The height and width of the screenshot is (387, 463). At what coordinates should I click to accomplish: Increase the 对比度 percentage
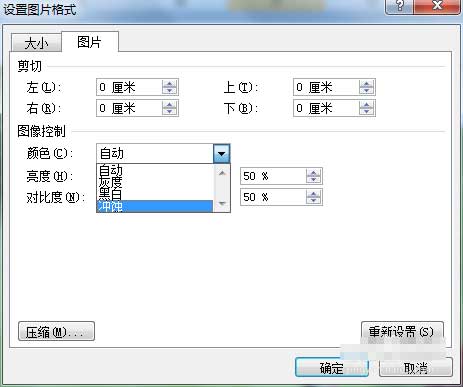tap(314, 193)
